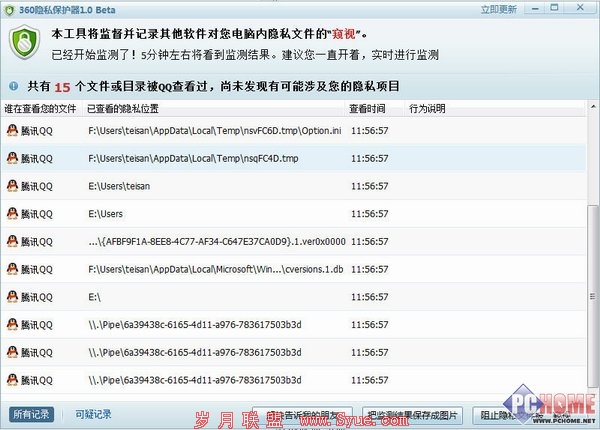Open the 立即更新 update link

point(499,9)
